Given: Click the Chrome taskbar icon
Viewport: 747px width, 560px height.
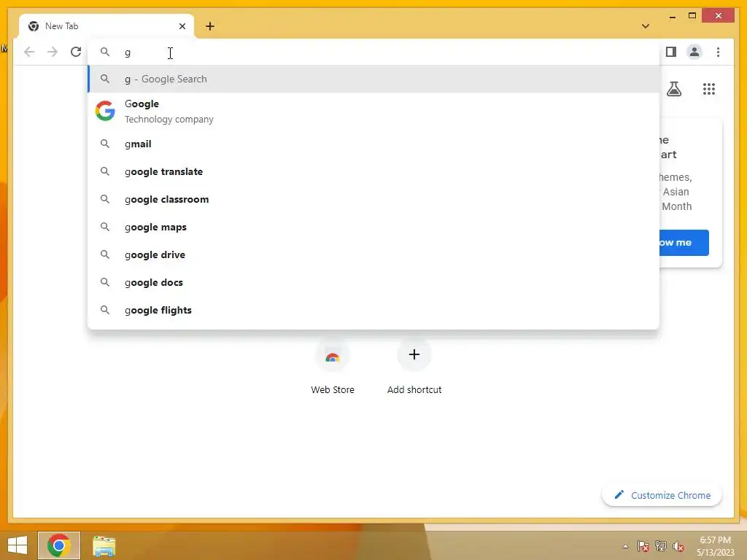Looking at the screenshot, I should [x=59, y=545].
